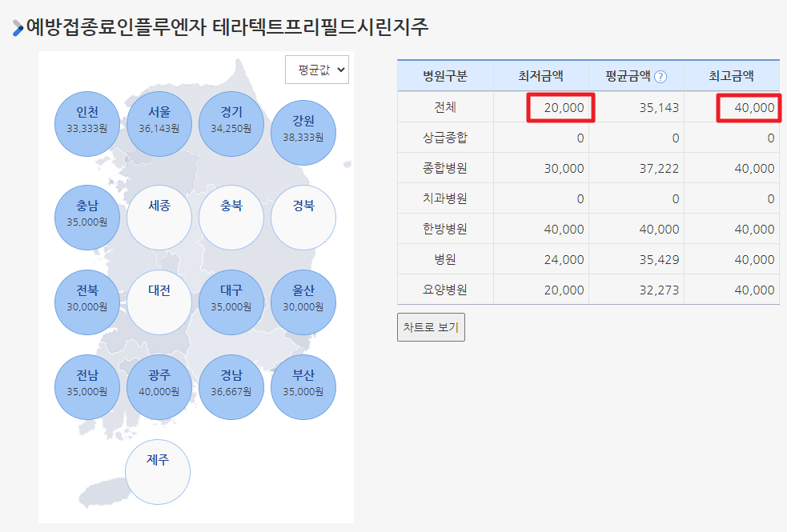Click the 차트로 보기 button
This screenshot has width=787, height=532.
431,327
